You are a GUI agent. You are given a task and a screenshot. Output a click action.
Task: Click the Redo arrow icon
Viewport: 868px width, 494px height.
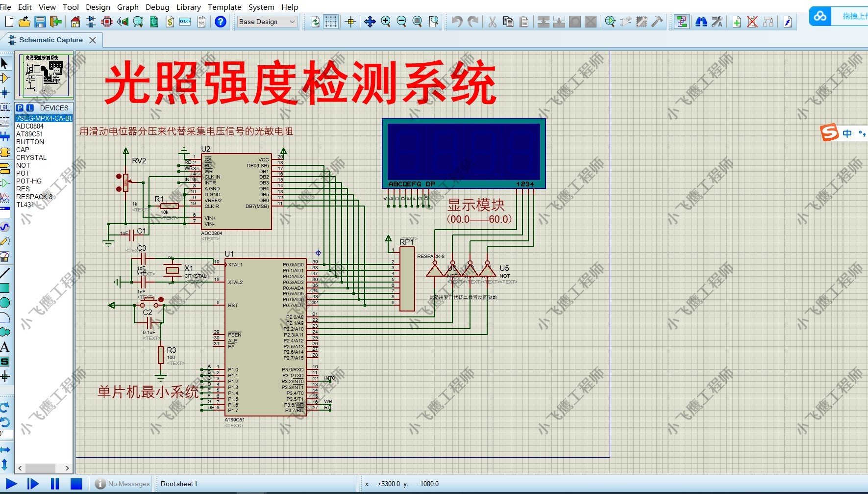pos(473,22)
